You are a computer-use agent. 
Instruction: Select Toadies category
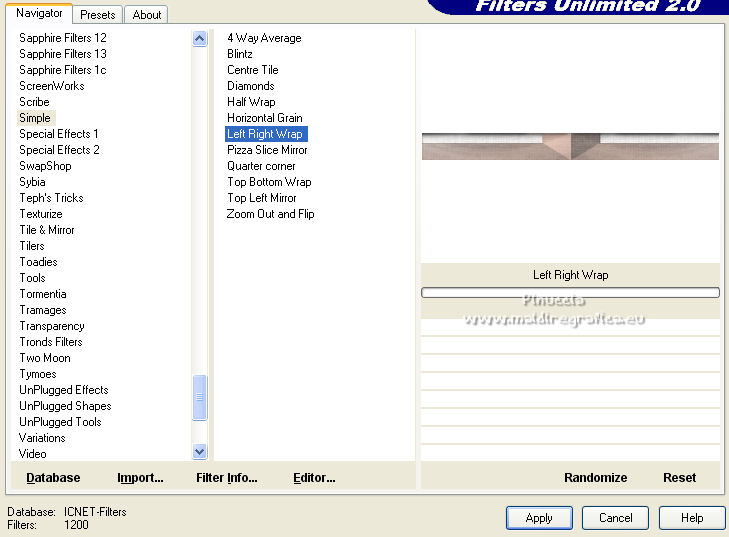click(x=38, y=262)
